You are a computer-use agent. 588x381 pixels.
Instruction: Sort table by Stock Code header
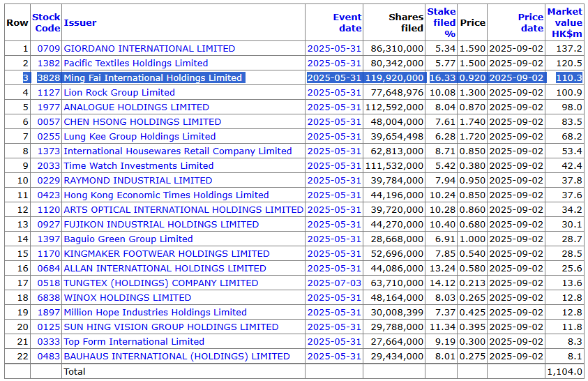[x=46, y=22]
